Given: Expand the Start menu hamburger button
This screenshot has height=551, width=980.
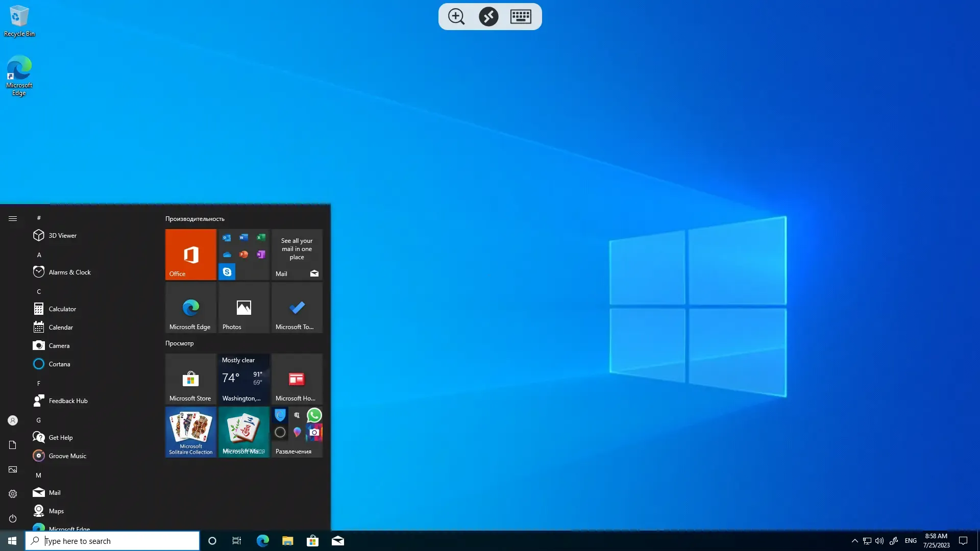Looking at the screenshot, I should click(x=13, y=218).
